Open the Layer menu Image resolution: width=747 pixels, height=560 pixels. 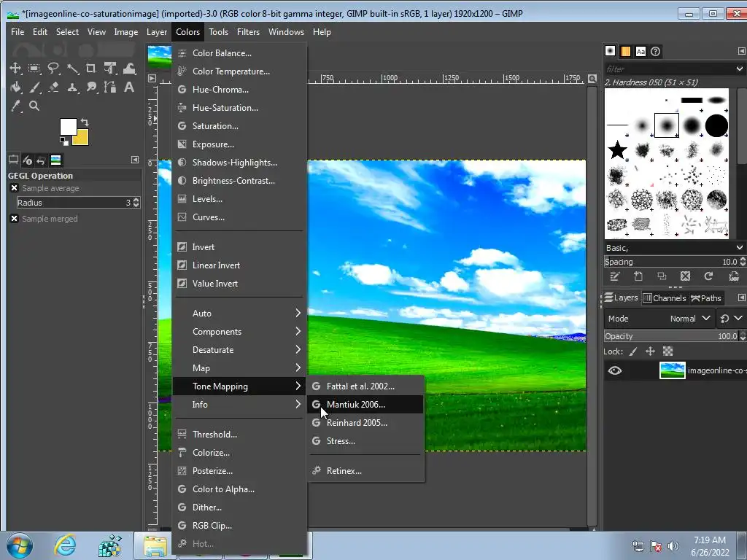click(157, 32)
